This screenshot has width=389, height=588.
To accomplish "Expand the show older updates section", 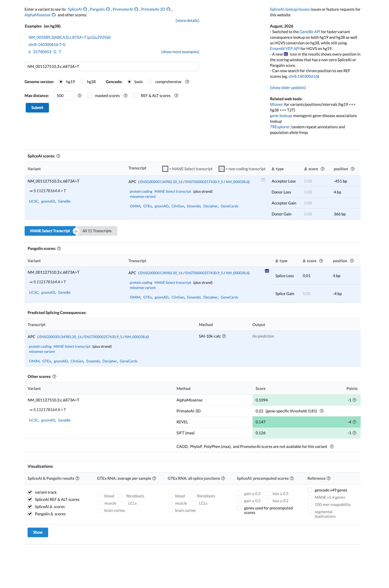I will pyautogui.click(x=288, y=88).
